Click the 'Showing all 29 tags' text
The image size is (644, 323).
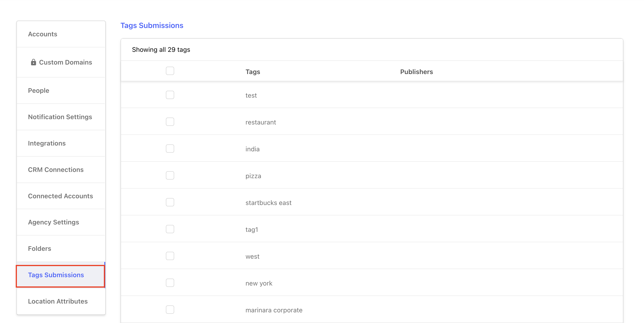[x=161, y=50]
